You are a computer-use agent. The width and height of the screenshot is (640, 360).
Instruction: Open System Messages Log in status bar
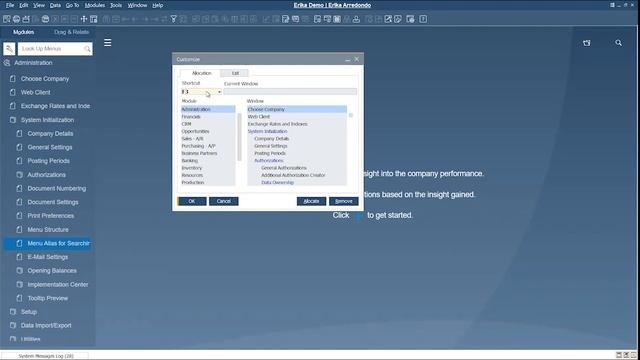[46, 356]
